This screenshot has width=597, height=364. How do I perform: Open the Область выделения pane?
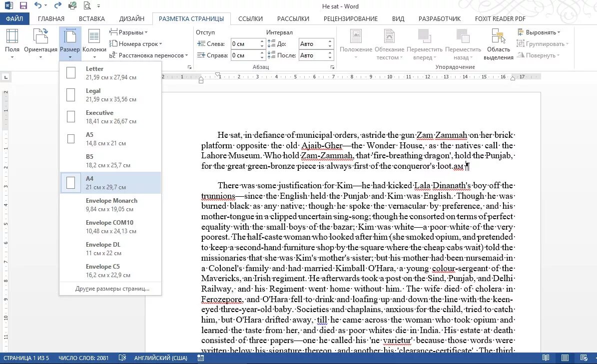coord(499,44)
